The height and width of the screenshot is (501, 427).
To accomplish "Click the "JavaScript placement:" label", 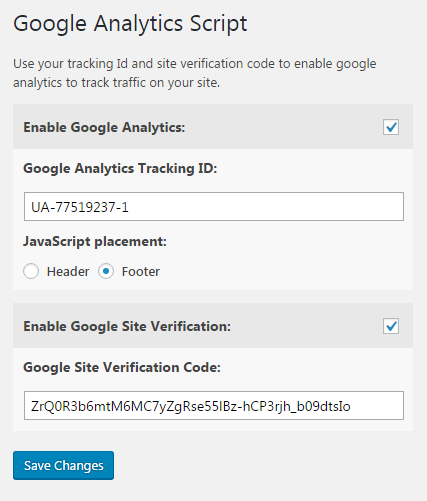I will (x=95, y=241).
